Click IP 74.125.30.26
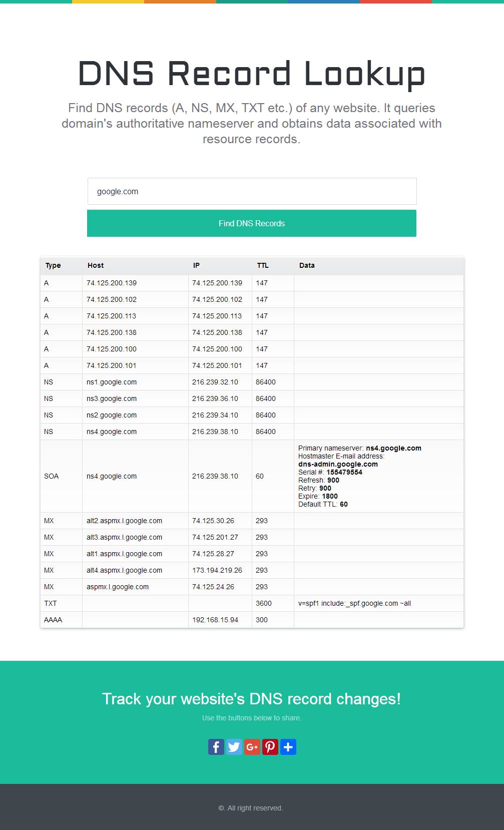The image size is (504, 830). [x=213, y=521]
